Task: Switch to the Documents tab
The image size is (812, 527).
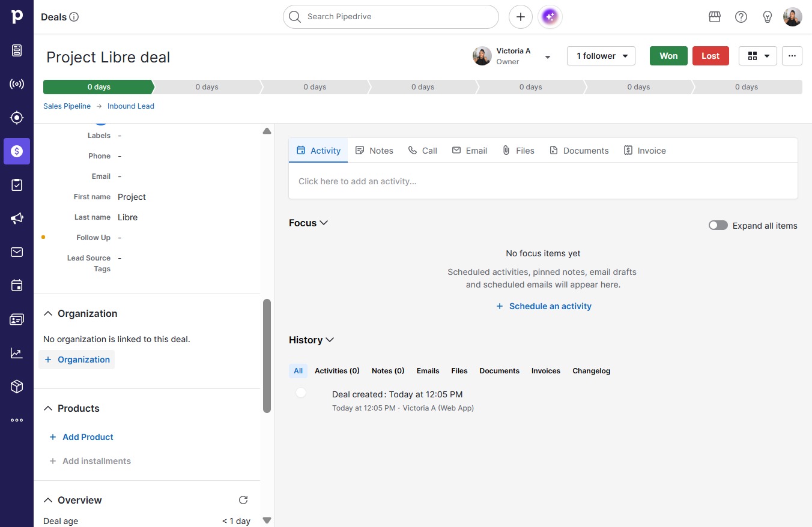Action: pyautogui.click(x=579, y=151)
